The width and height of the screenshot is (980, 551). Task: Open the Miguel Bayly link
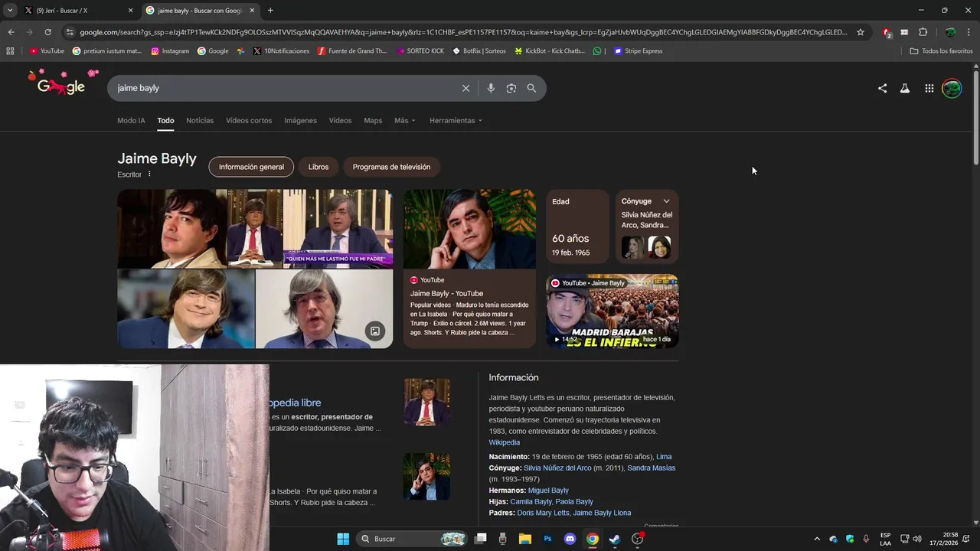click(548, 491)
